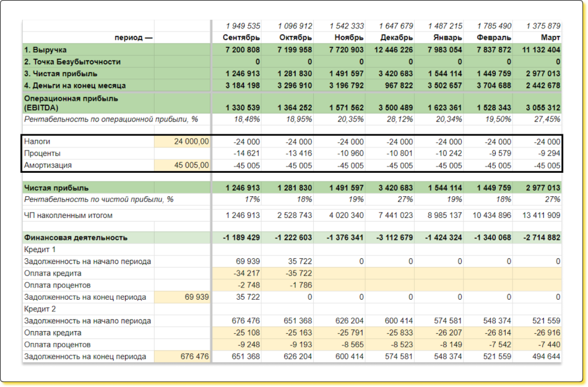Image resolution: width=588 pixels, height=387 pixels.
Task: Click March revenue 11 132 404
Action: point(541,50)
